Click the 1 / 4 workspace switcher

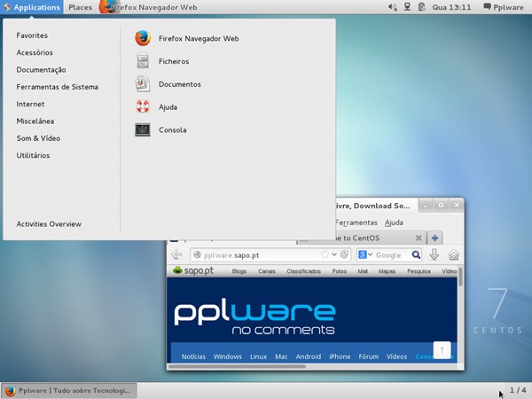click(x=518, y=390)
